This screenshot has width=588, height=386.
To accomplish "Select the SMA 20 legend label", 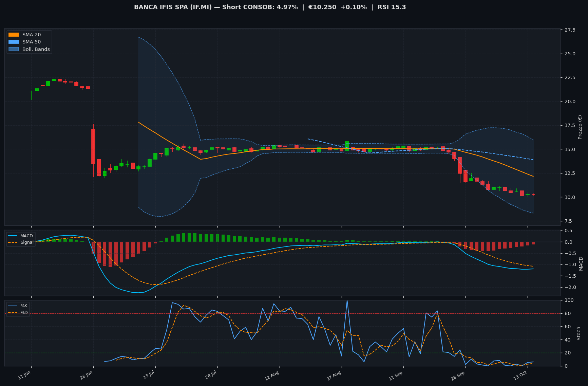I will [x=32, y=35].
